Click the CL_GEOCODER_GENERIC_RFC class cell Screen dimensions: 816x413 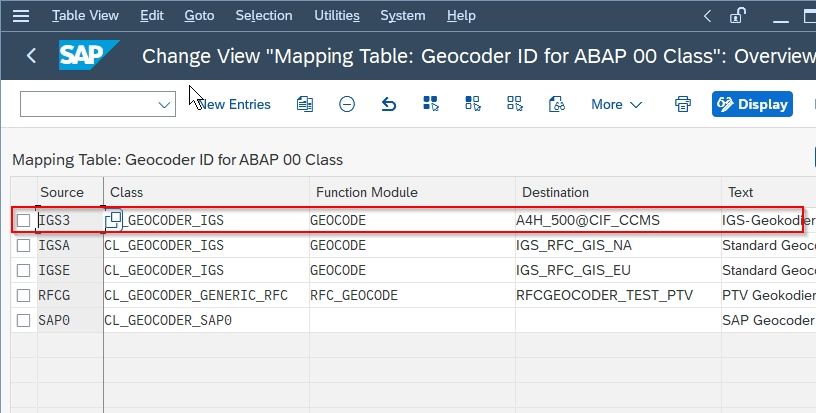(x=207, y=295)
